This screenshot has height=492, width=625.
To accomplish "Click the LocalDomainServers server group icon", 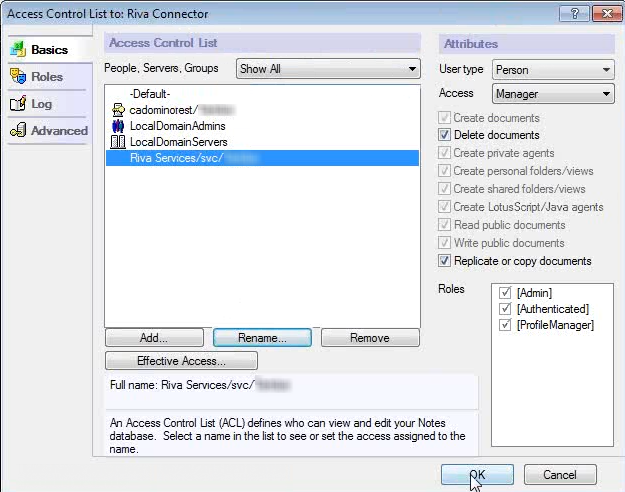I will [118, 142].
